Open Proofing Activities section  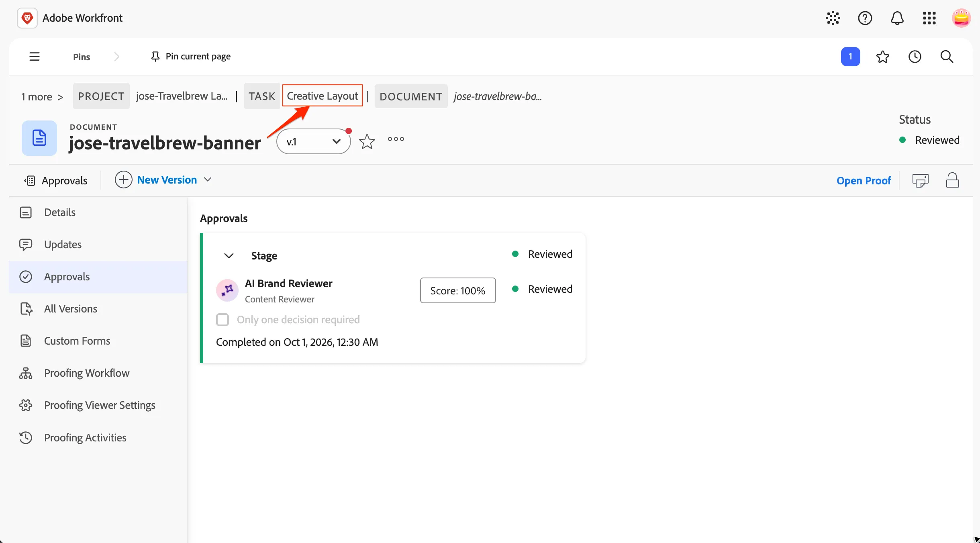click(98, 437)
